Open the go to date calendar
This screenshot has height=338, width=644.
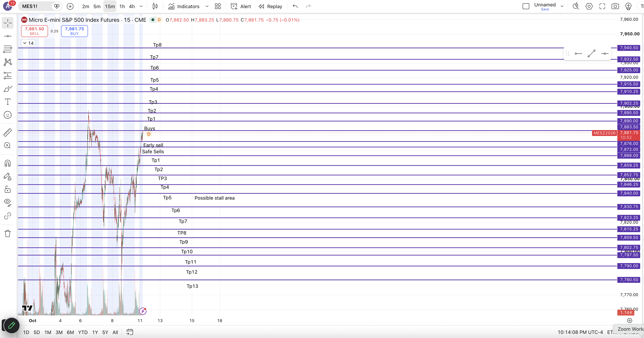click(x=130, y=332)
